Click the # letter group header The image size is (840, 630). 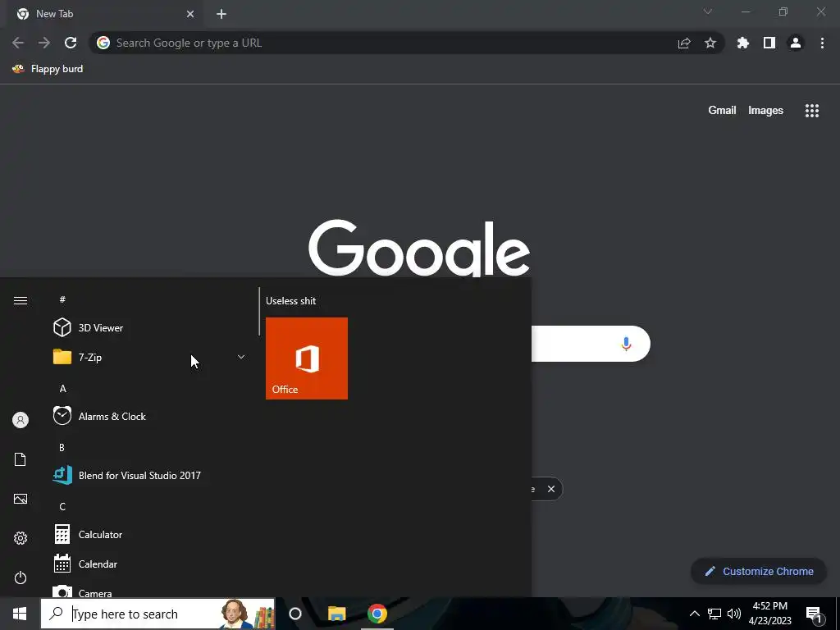[62, 299]
